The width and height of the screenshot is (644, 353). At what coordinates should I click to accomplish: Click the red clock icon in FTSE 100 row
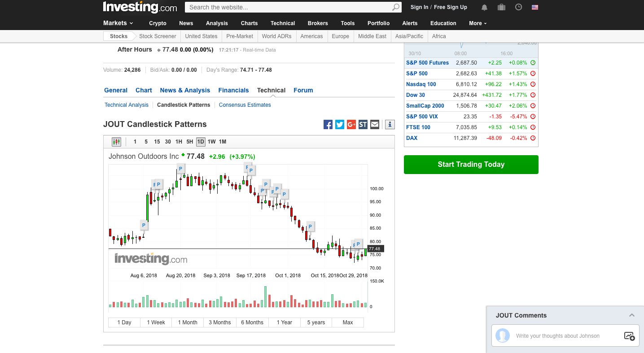(533, 127)
